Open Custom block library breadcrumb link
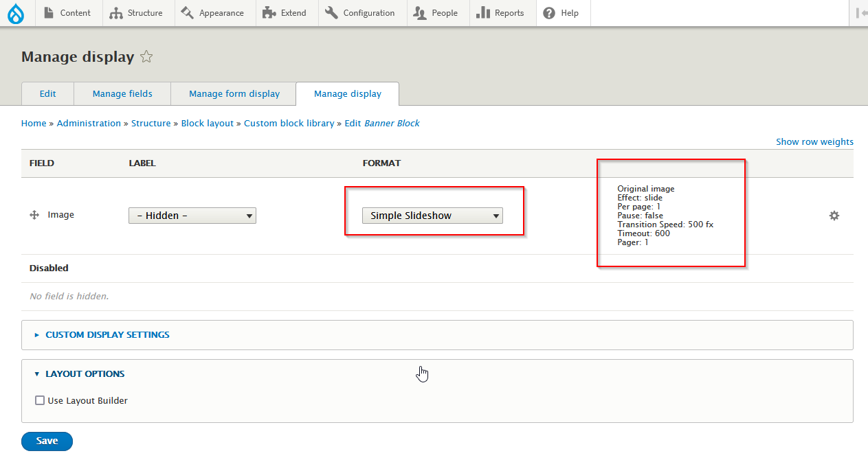This screenshot has width=868, height=471. point(289,124)
